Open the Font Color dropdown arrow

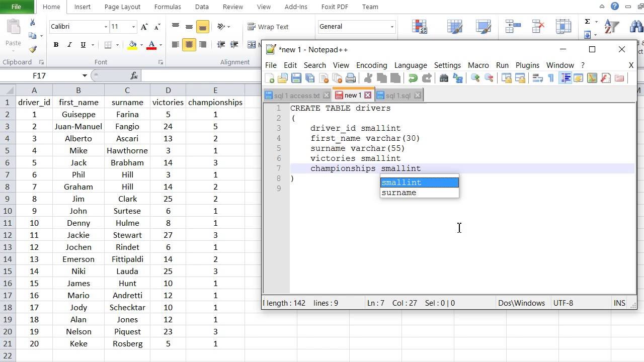[x=160, y=45]
